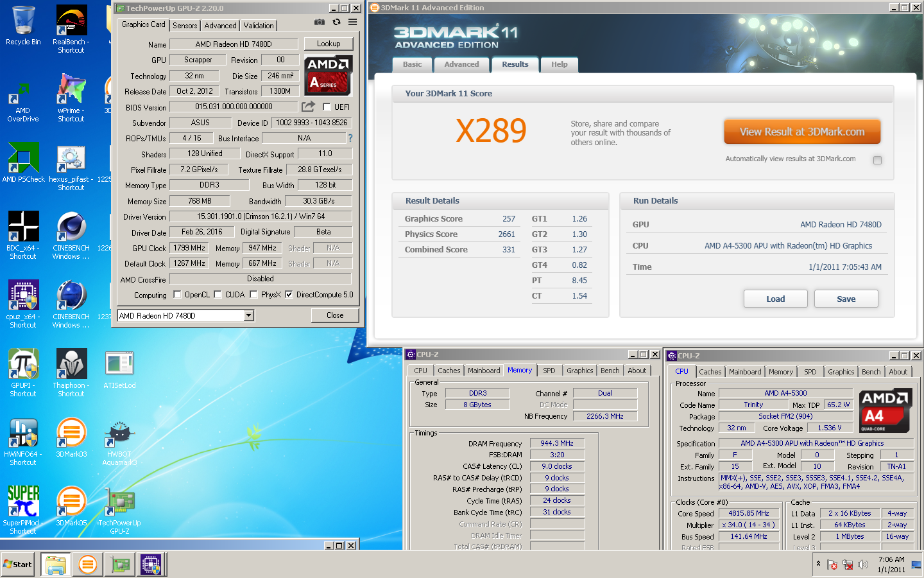The height and width of the screenshot is (578, 924).
Task: Toggle OpenCL checkbox in GPU-Z
Action: click(178, 295)
